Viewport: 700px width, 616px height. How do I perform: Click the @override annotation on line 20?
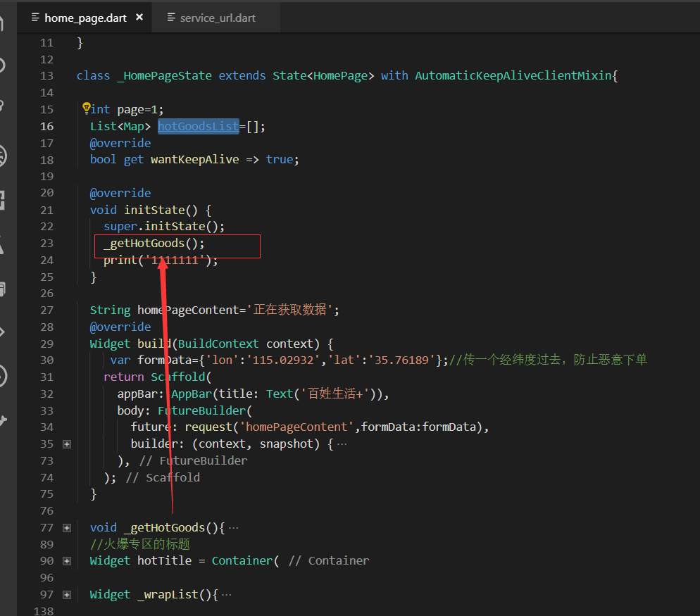(120, 194)
